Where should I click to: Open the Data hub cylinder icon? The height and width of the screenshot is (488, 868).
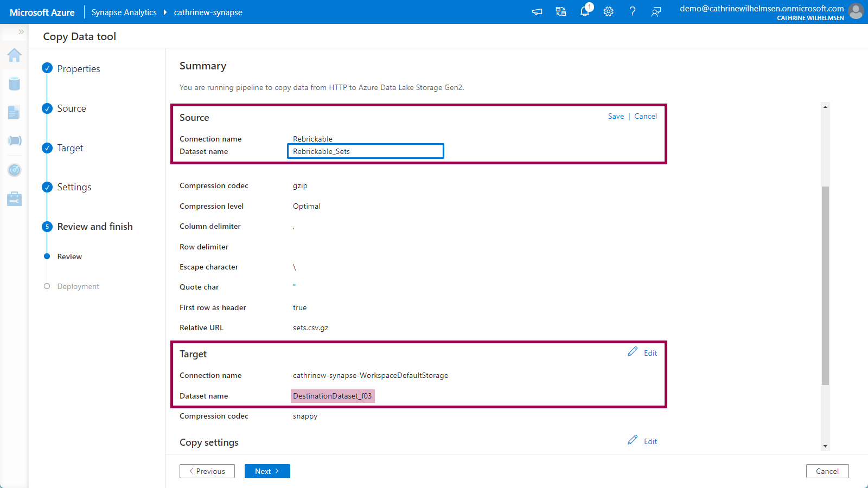coord(15,84)
